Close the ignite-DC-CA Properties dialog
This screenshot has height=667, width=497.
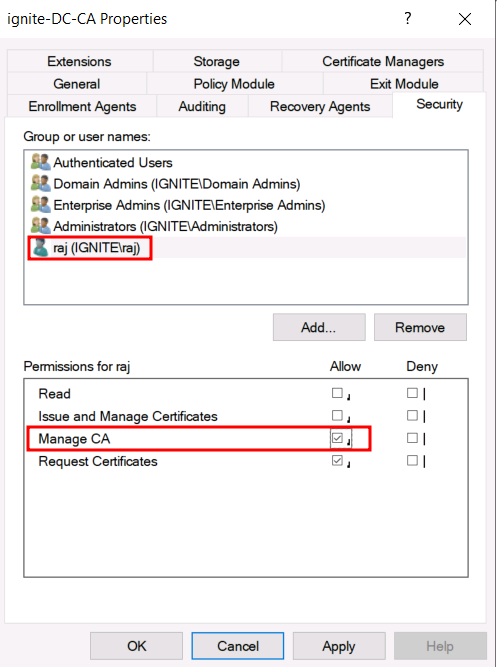pos(465,19)
